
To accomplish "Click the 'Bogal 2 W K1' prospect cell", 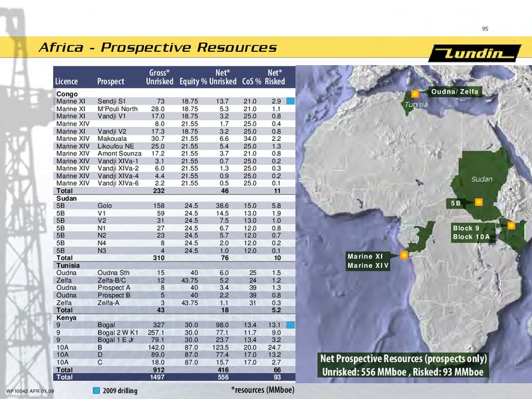I will pos(118,332).
